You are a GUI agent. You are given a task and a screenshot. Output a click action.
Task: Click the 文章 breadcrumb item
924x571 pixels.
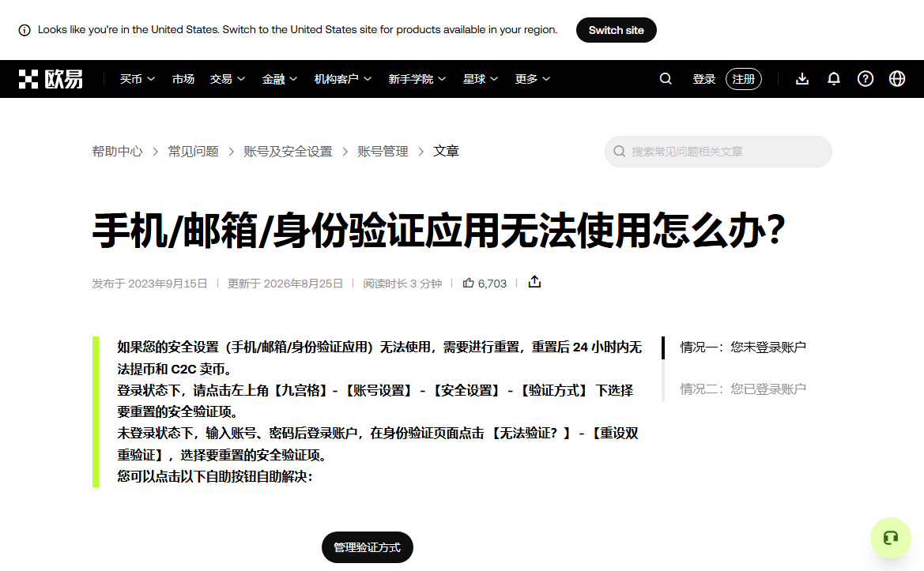(446, 152)
